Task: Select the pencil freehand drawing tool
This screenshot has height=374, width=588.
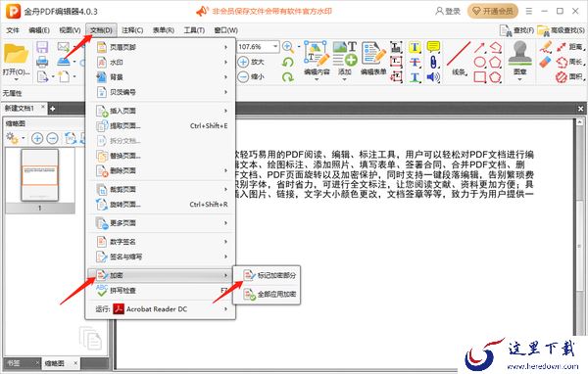Action: [546, 47]
